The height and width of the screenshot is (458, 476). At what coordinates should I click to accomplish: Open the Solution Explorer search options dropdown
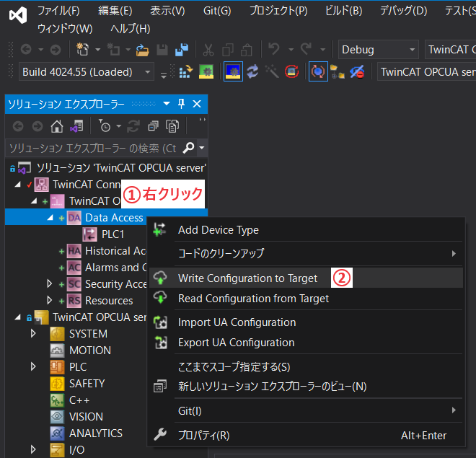point(202,148)
